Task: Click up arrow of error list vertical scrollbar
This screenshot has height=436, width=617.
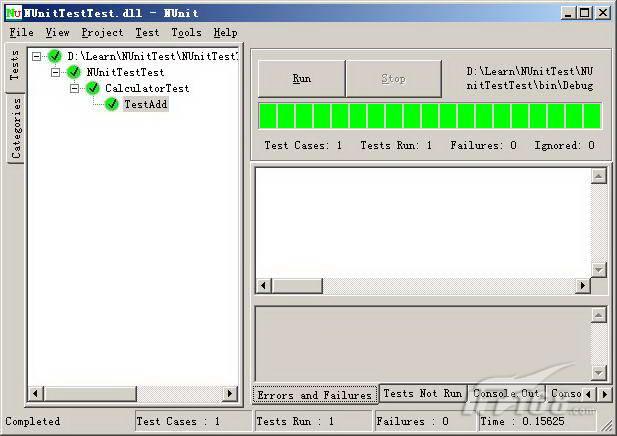Action: 599,176
